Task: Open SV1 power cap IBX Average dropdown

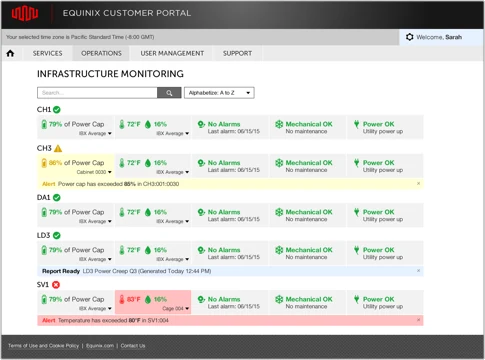Action: [x=95, y=309]
